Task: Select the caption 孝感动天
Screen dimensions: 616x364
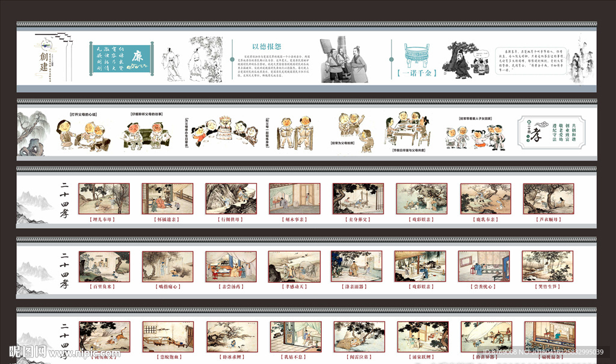Action: tap(294, 286)
